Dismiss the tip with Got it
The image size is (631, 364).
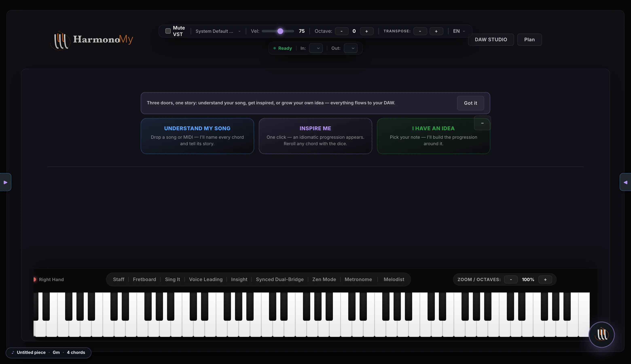tap(470, 103)
